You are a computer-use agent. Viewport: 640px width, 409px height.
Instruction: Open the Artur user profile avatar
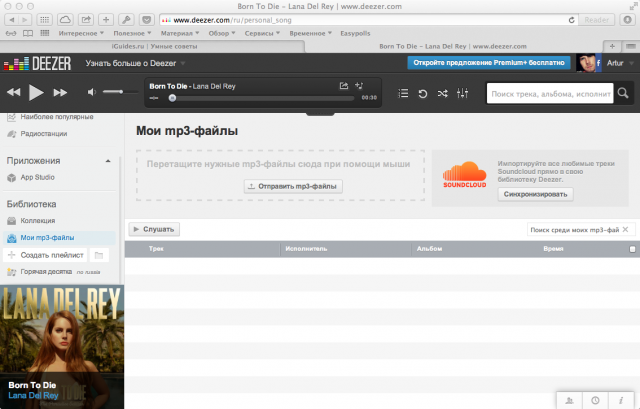pos(589,63)
